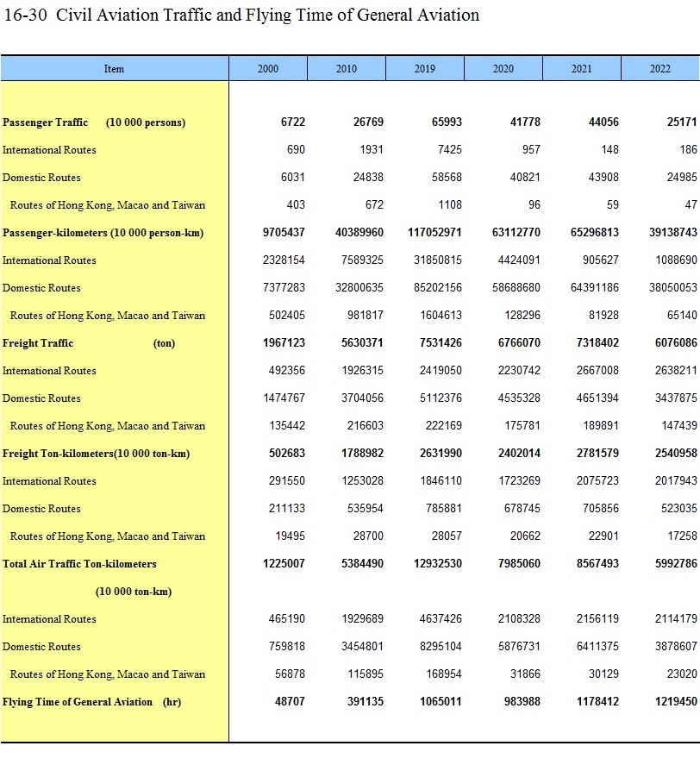Viewport: 700px width, 771px height.
Task: Click total air traffic value 12932530
Action: [x=438, y=563]
